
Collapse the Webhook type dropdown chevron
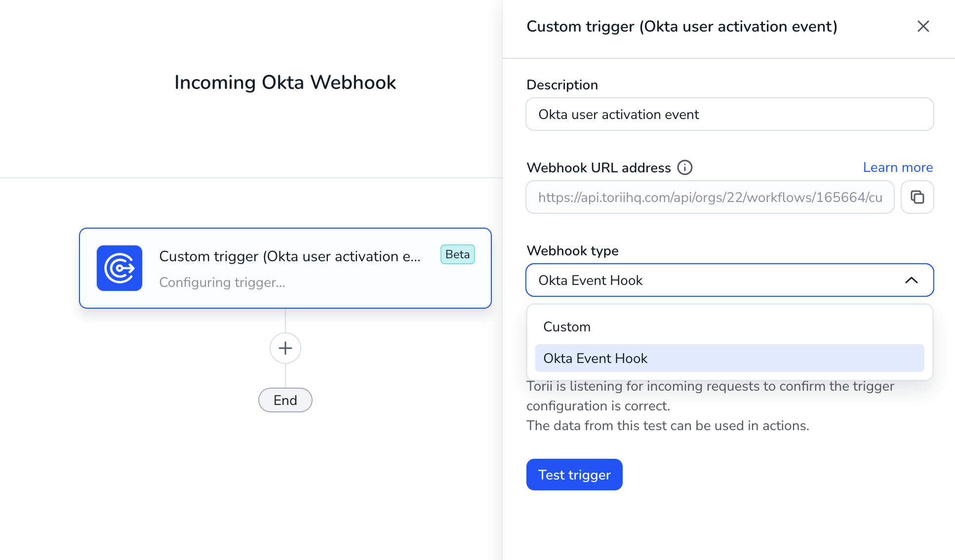tap(911, 280)
